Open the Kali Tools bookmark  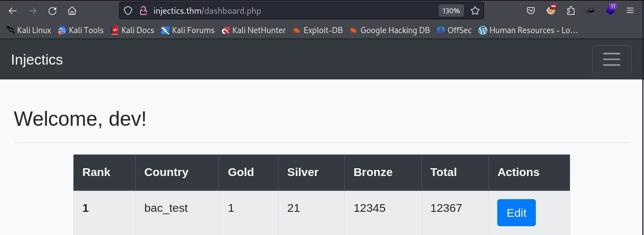[81, 30]
